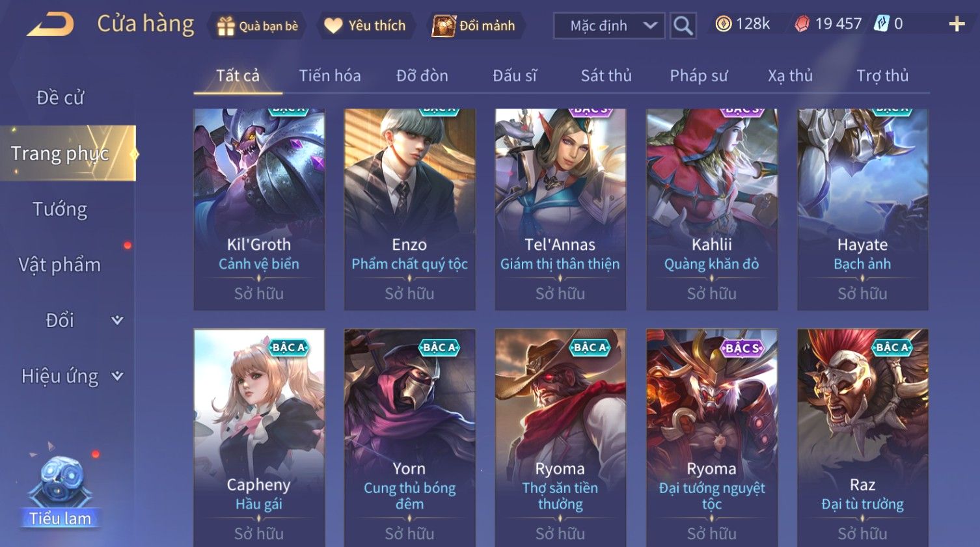Tap the red gem currency icon

(x=802, y=24)
